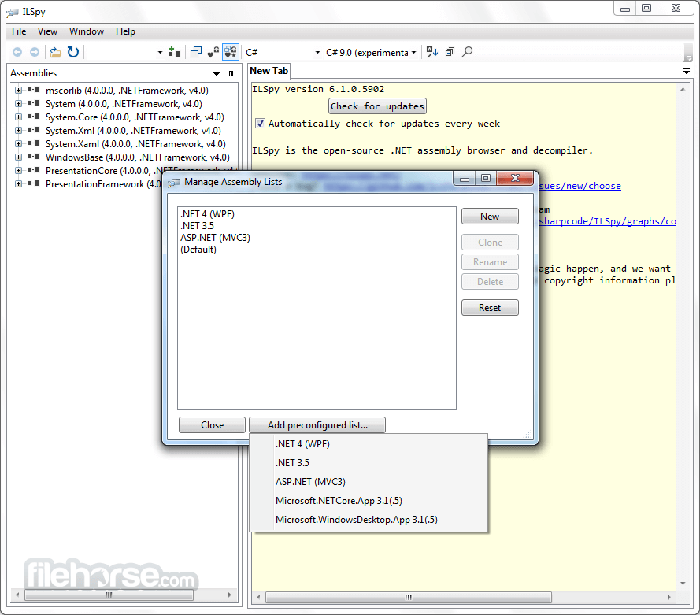The height and width of the screenshot is (615, 700).
Task: Uncheck automatically check for updates every week
Action: 261,124
